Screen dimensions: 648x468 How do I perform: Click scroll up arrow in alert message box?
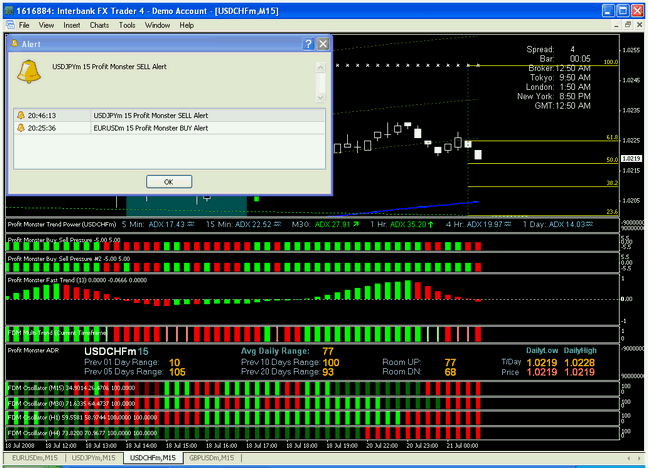(320, 67)
